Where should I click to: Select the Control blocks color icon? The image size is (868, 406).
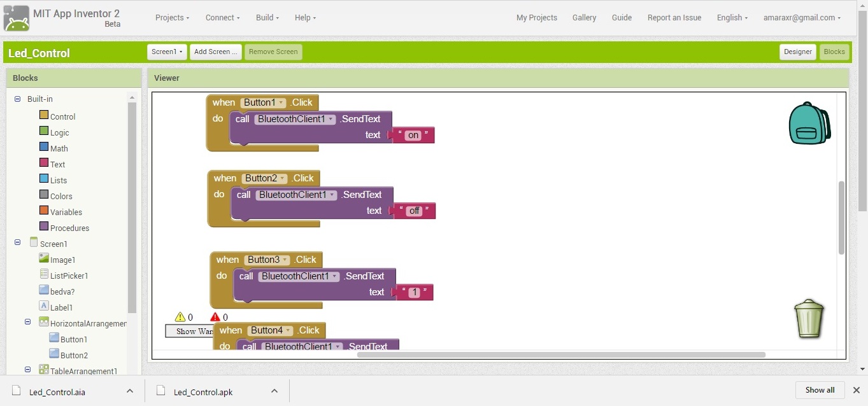tap(44, 115)
